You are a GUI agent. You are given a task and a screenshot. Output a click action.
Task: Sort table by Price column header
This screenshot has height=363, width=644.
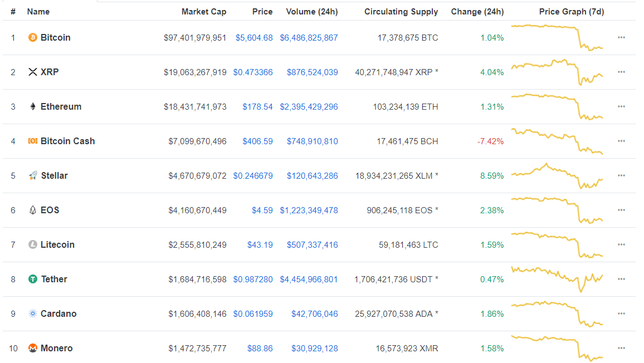[262, 12]
